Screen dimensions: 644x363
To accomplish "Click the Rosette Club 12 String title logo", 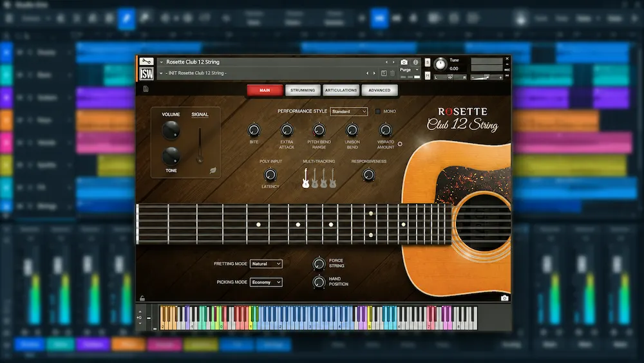I will click(462, 120).
